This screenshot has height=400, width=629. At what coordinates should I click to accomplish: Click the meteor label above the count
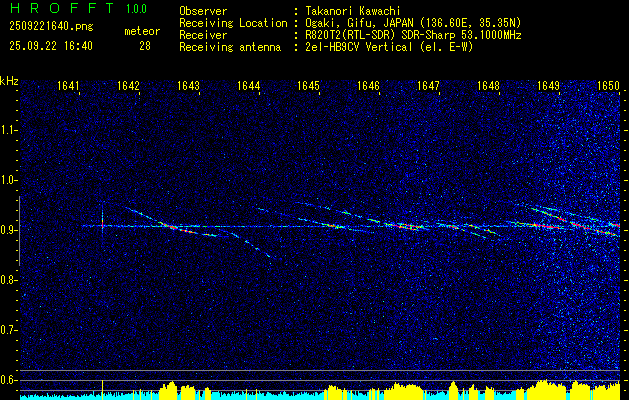click(142, 31)
